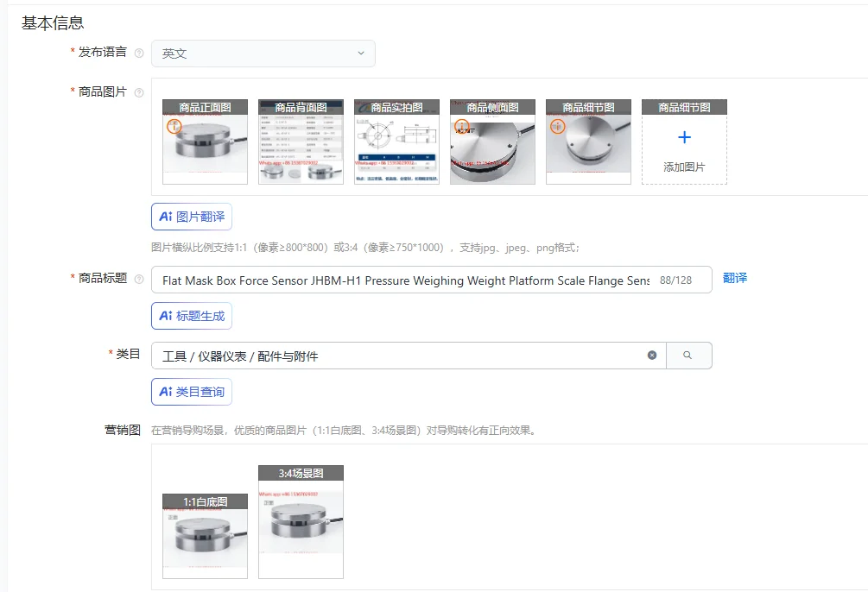868x592 pixels.
Task: Clear the 类目 field with the X icon
Action: [652, 356]
